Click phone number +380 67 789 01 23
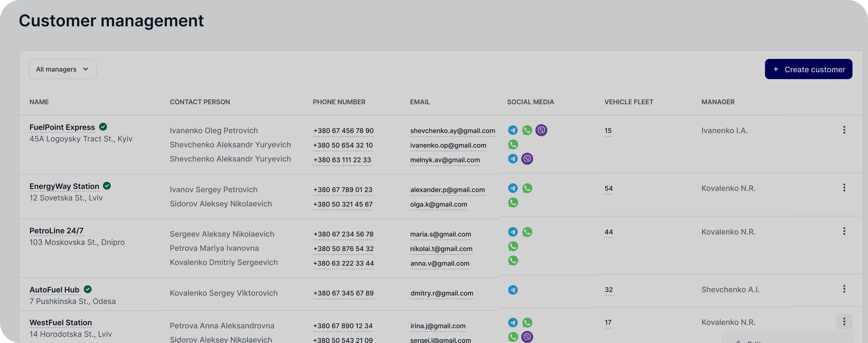The image size is (868, 343). coord(343,190)
